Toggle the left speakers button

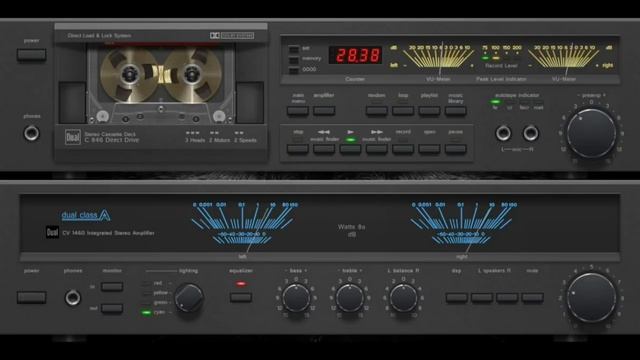482,298
